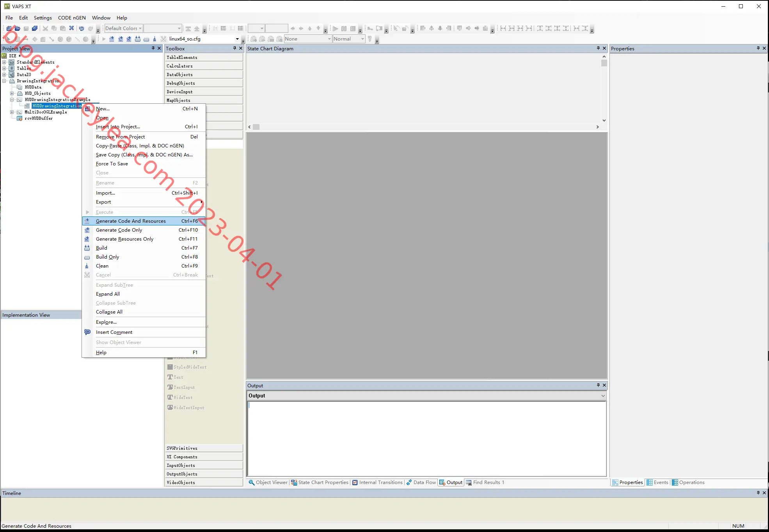Select the rcvHUDBuffer tree item
769x532 pixels.
click(39, 118)
